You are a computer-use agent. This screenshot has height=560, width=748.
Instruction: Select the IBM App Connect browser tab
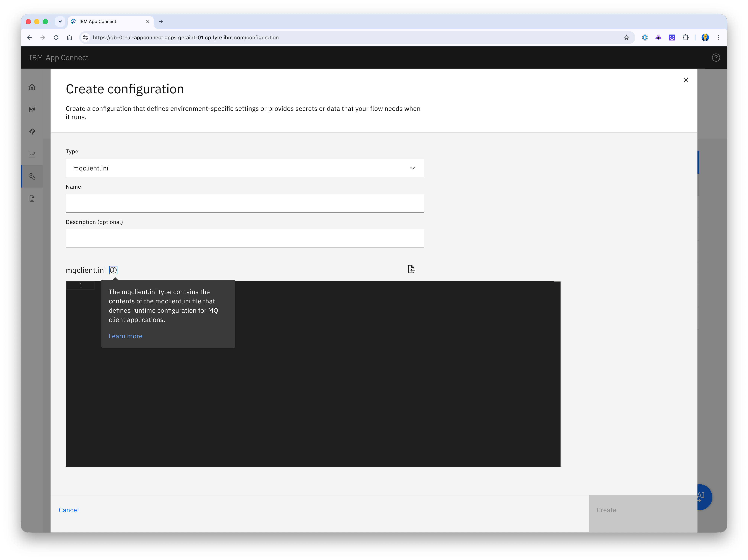[x=111, y=22]
